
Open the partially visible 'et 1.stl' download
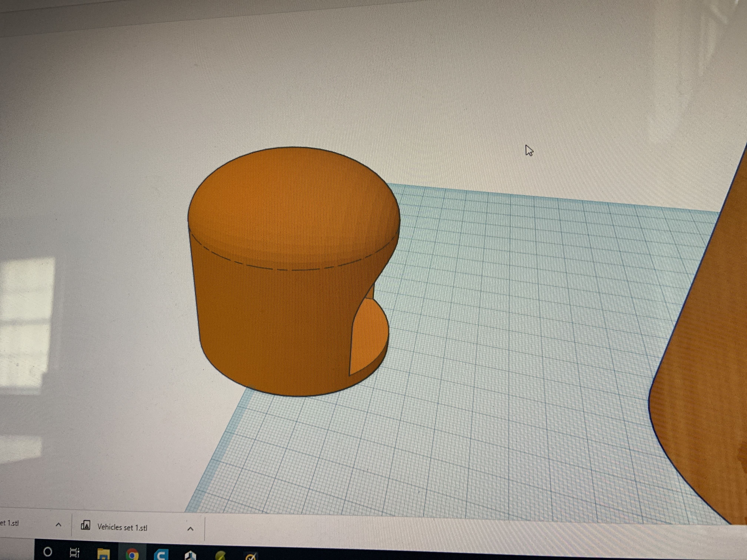tap(9, 523)
